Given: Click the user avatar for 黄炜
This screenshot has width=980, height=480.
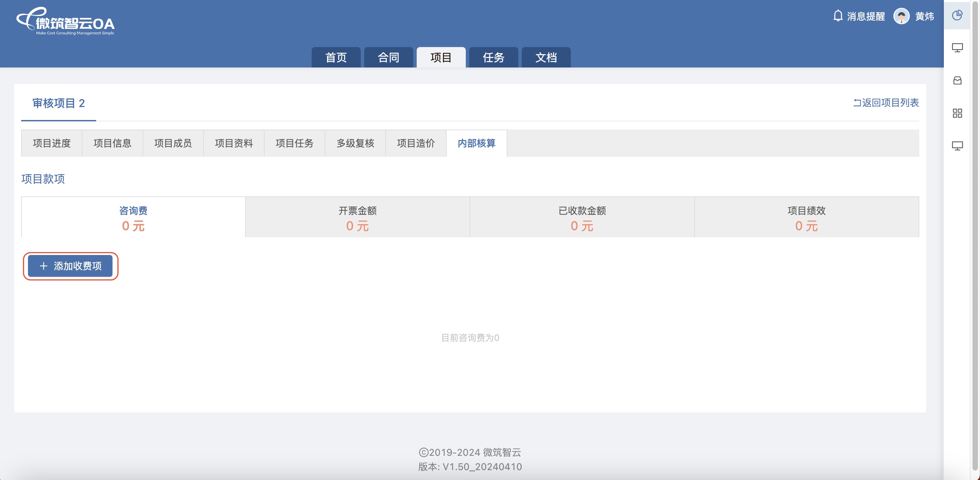Looking at the screenshot, I should [901, 16].
